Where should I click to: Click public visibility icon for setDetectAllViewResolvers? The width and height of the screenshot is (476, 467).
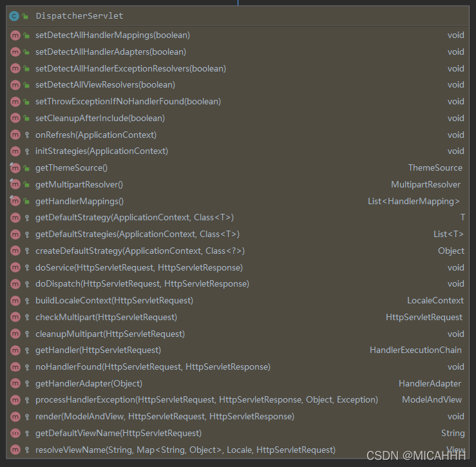point(26,85)
